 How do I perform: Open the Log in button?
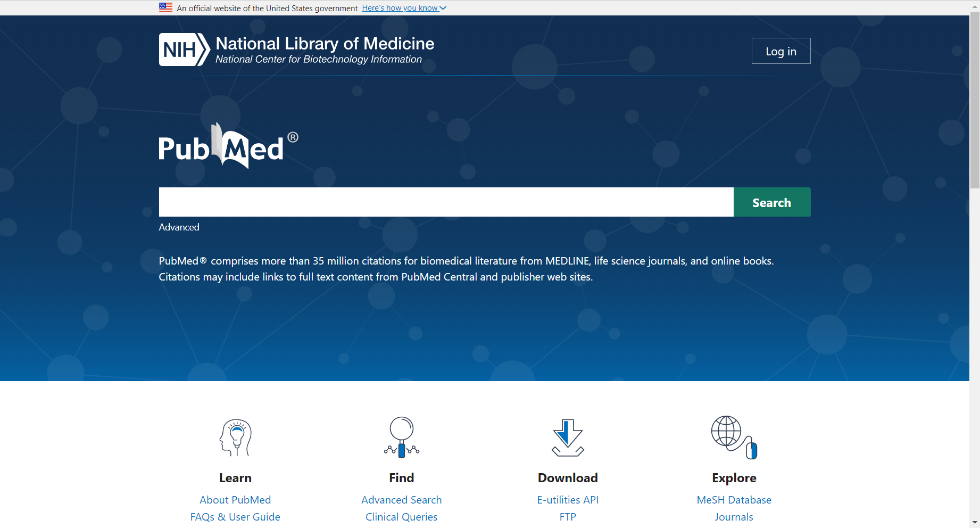click(x=781, y=51)
